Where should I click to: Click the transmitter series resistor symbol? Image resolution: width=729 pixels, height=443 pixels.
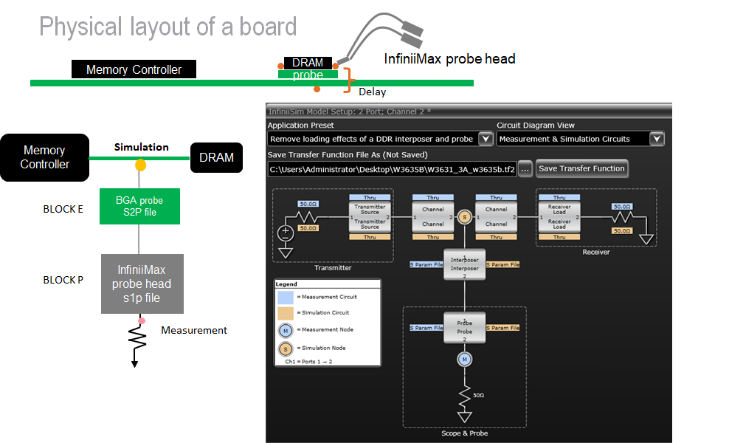(307, 217)
